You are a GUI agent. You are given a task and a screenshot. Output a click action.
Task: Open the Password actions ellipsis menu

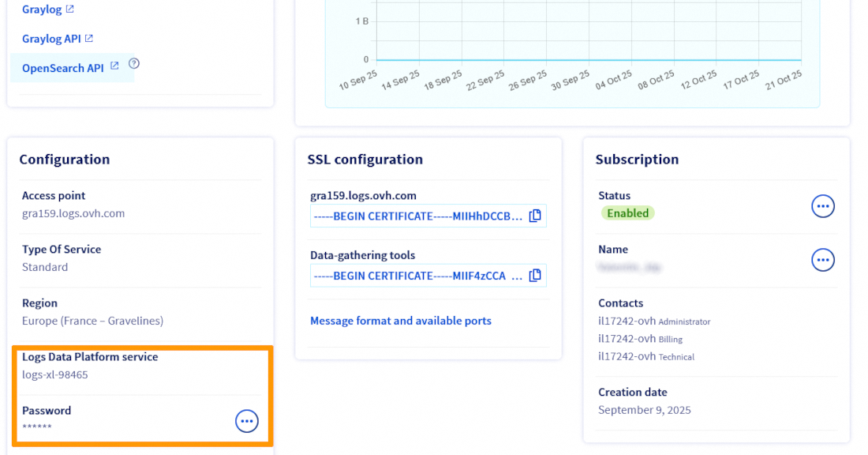pyautogui.click(x=246, y=420)
